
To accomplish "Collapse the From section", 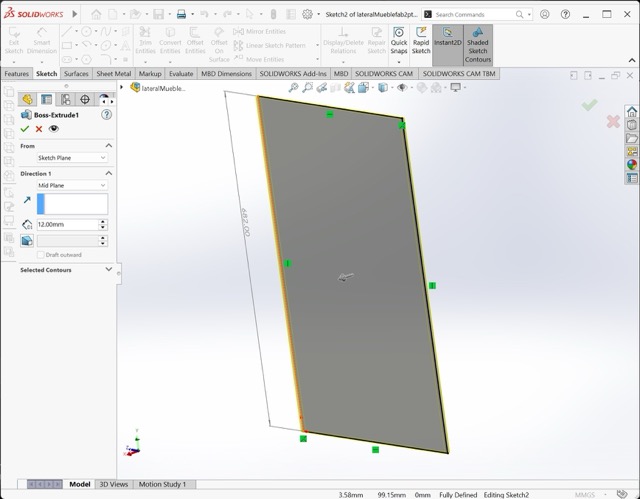I will [x=109, y=146].
